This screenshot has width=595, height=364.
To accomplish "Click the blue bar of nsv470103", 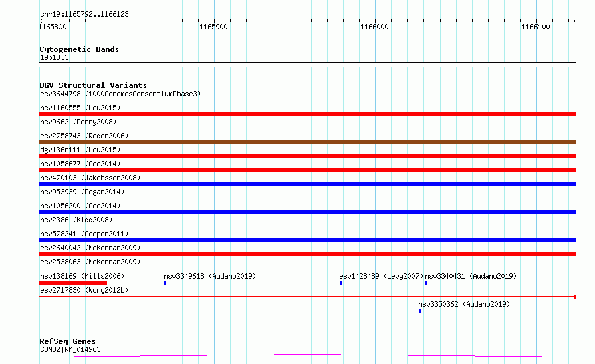I will click(308, 184).
